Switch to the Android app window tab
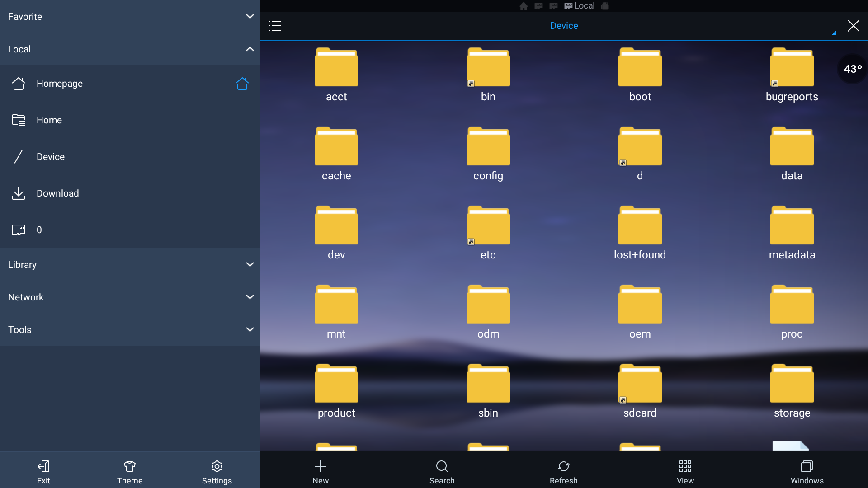 pos(605,6)
